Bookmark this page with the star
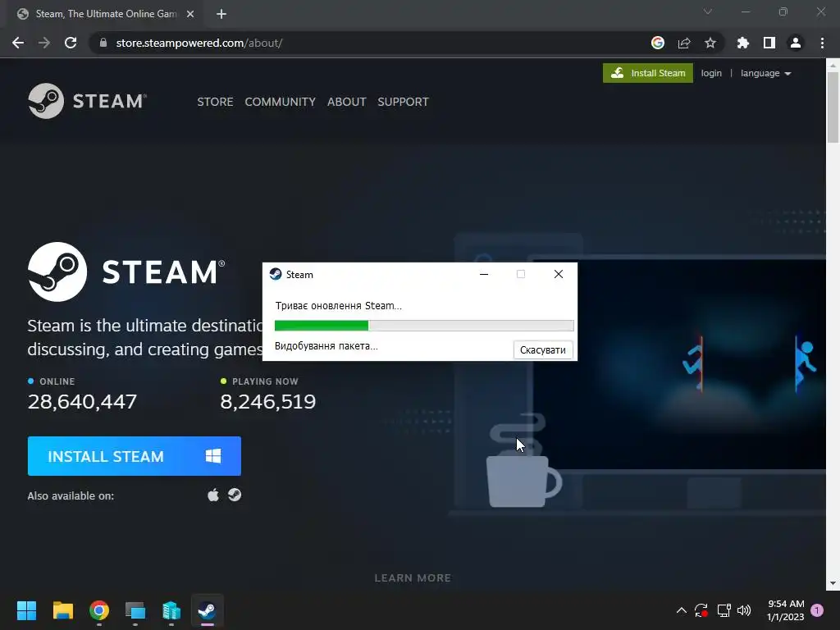The height and width of the screenshot is (630, 840). 710,43
